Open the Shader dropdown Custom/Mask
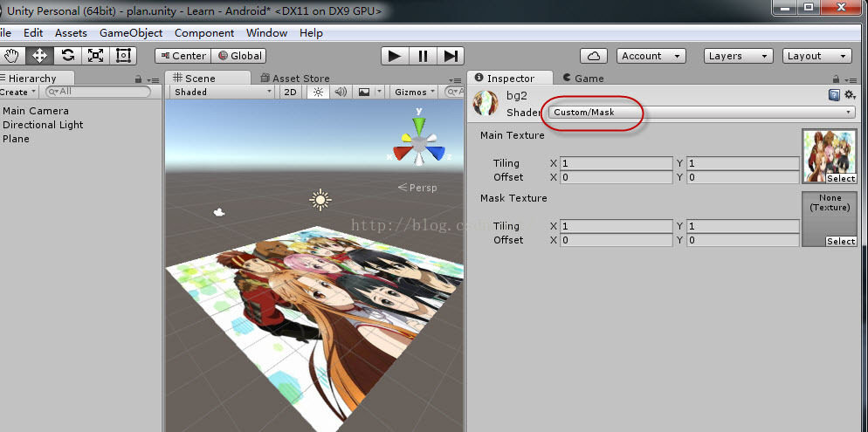The image size is (868, 432). (x=701, y=113)
